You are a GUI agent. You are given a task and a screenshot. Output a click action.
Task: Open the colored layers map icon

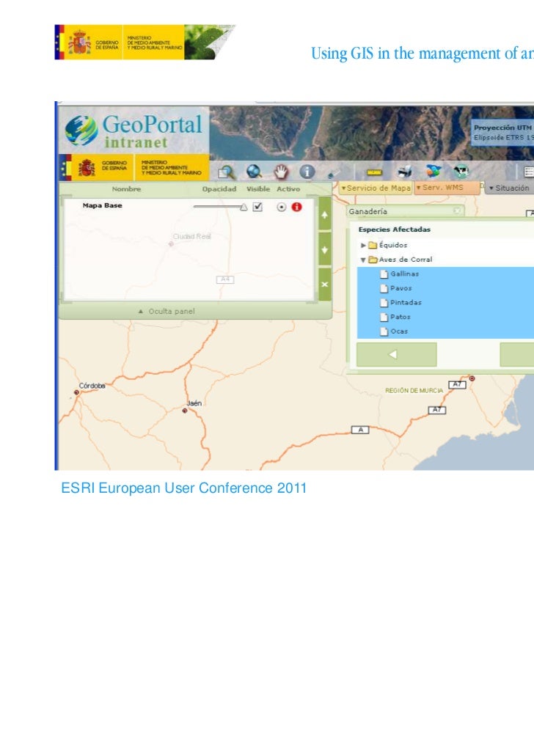click(434, 171)
